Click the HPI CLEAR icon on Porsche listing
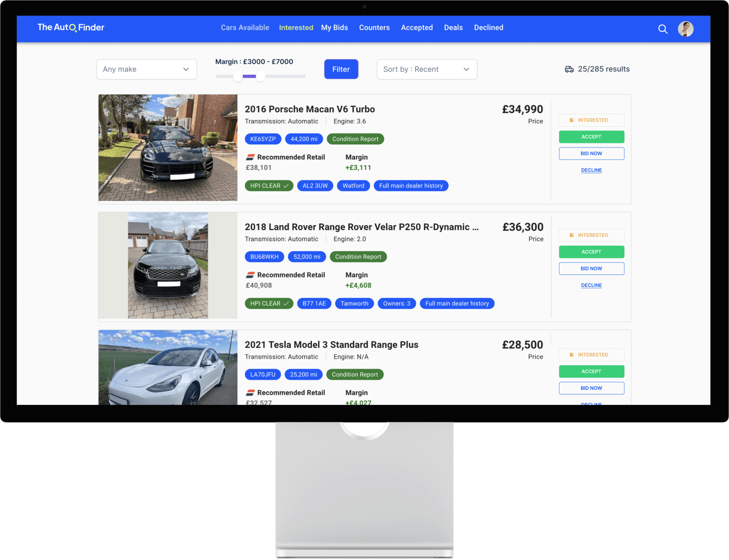The height and width of the screenshot is (560, 729). [267, 186]
